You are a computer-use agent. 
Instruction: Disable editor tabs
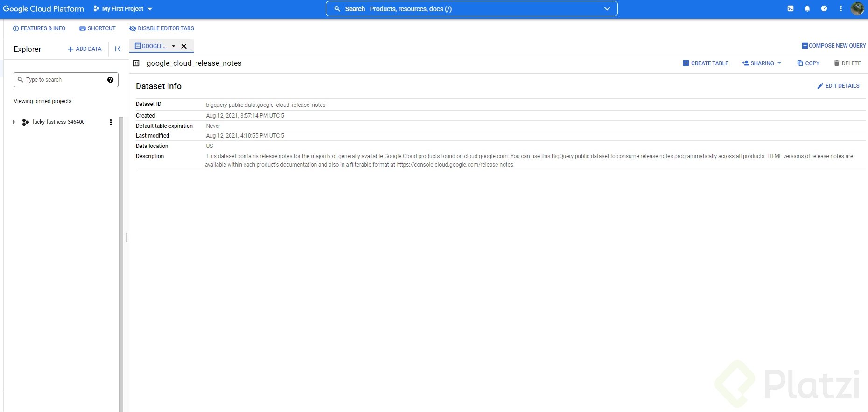pyautogui.click(x=161, y=28)
